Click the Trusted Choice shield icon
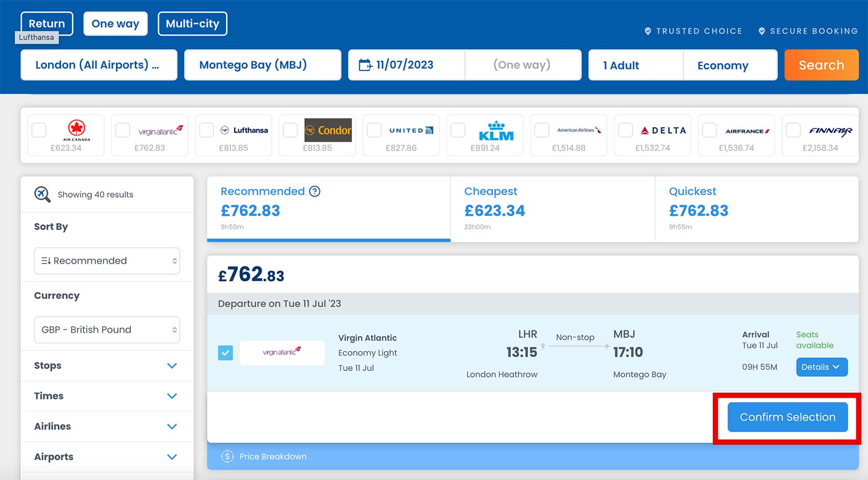The height and width of the screenshot is (480, 868). (648, 31)
